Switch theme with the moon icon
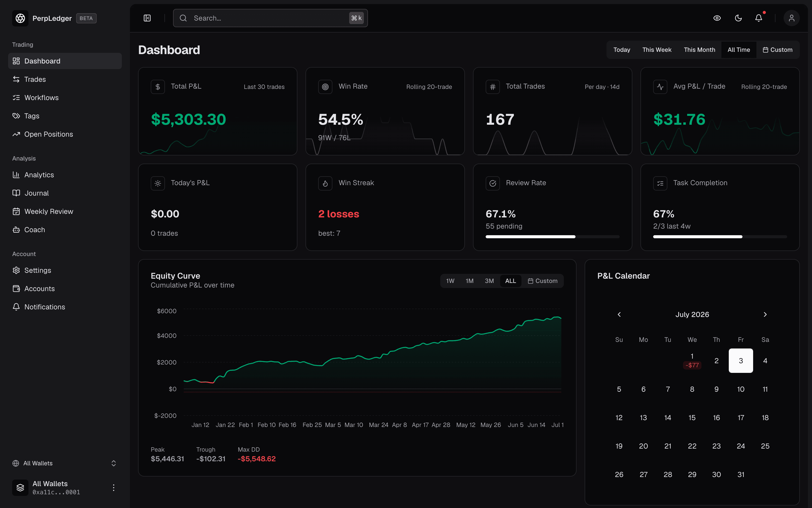Image resolution: width=812 pixels, height=508 pixels. 738,18
